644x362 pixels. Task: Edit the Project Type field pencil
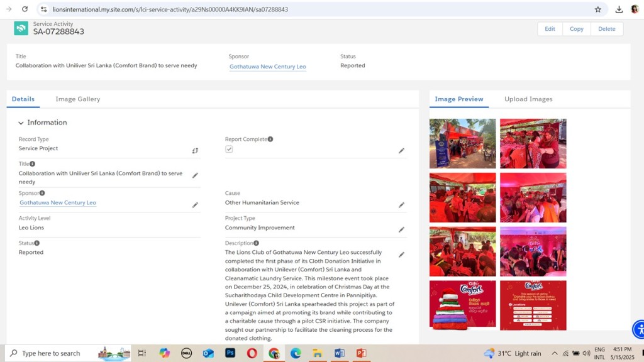tap(401, 229)
